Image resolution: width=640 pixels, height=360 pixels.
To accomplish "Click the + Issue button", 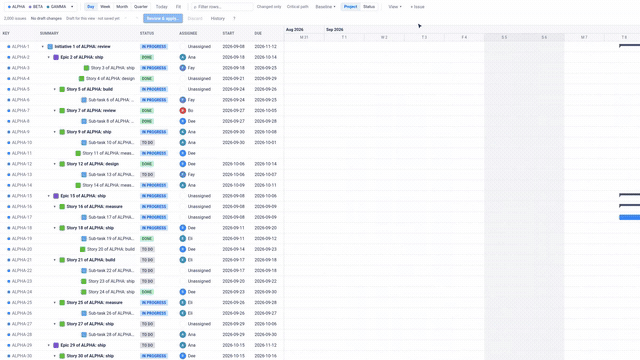I will (x=417, y=7).
